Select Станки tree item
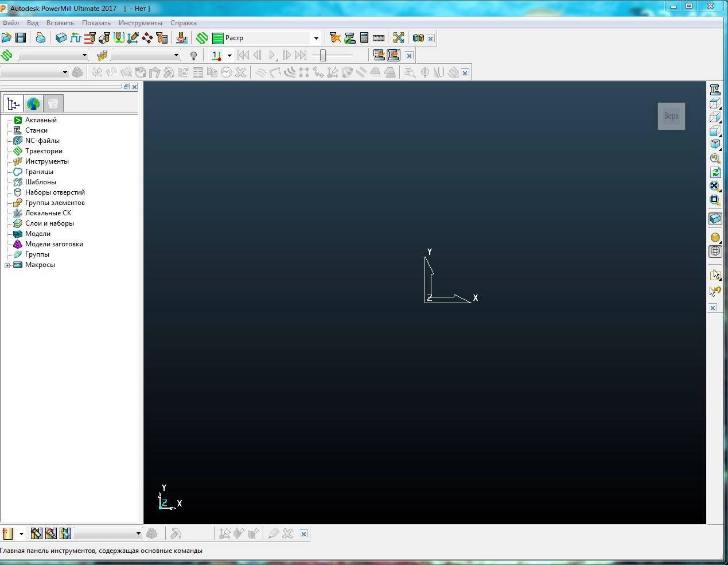728x565 pixels. pos(36,130)
